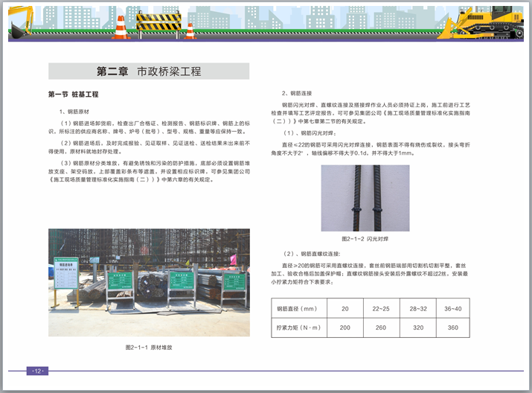Select the table cell with value 360
Screen dimensions: 532x393
point(452,327)
